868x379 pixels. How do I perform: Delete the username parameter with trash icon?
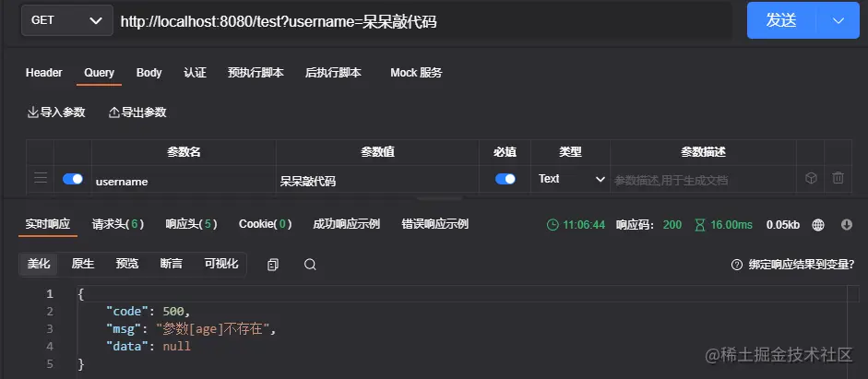838,178
